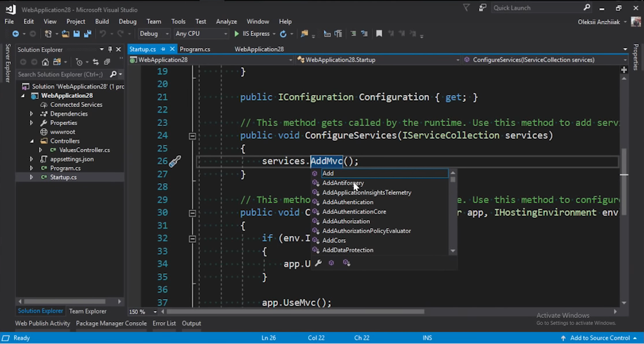644x344 pixels.
Task: Open the Output panel tab
Action: point(191,323)
